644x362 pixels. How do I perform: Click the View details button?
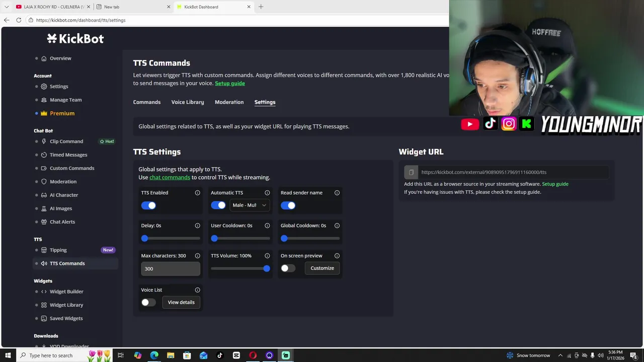(x=181, y=302)
